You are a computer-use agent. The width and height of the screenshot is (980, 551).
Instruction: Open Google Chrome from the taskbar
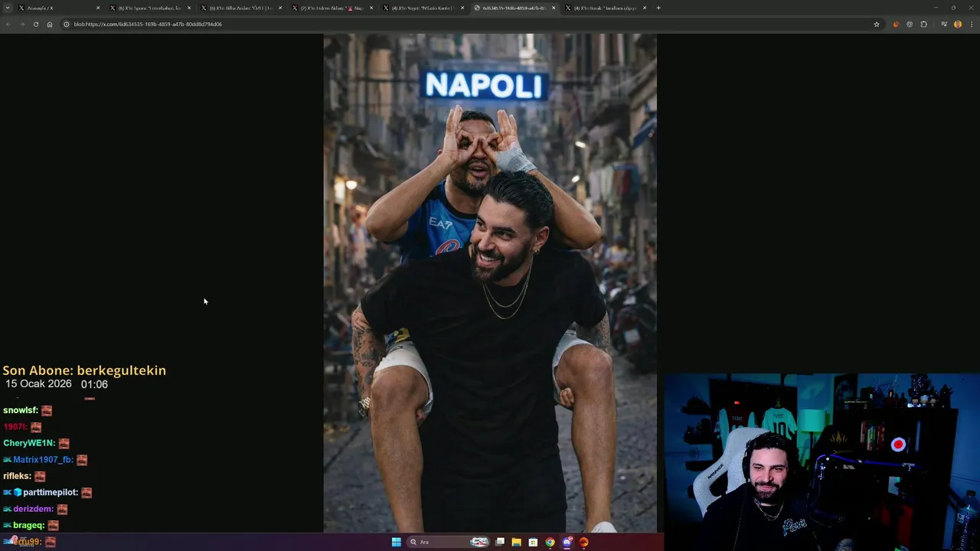(x=550, y=542)
